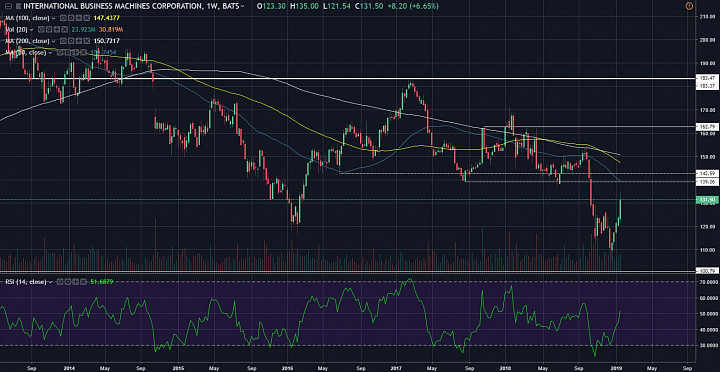Open format settings for MA (100, close)

[71, 18]
